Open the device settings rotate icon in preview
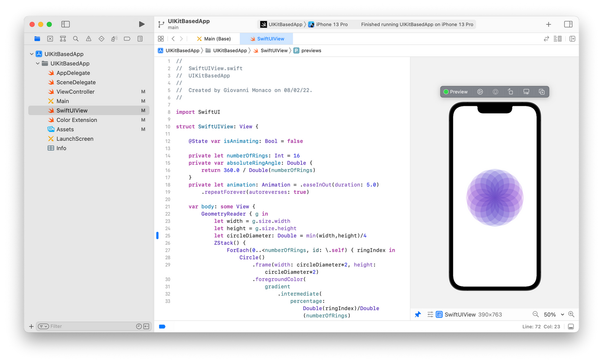Viewport: 603px width, 364px height. coord(511,91)
